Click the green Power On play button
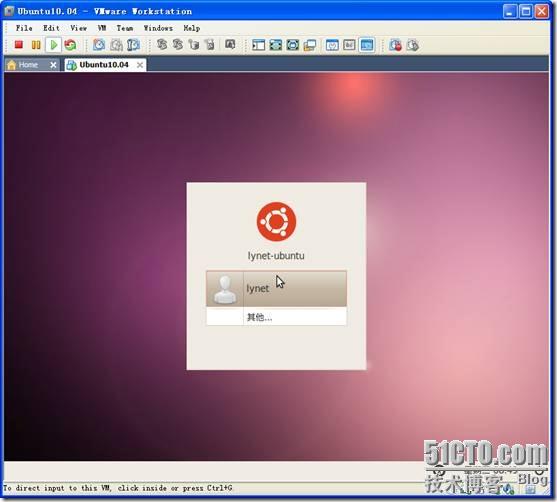Screen dimensions: 557x502 tap(54, 45)
